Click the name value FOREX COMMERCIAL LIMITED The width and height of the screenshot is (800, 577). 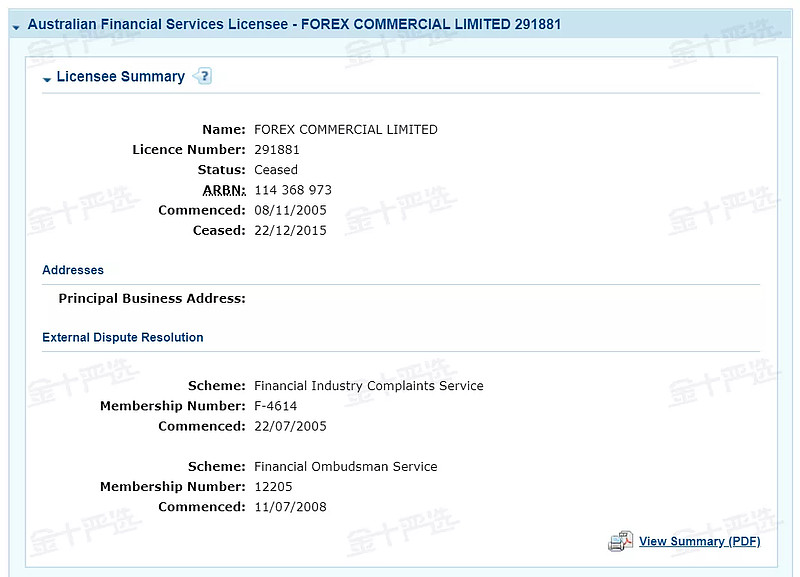tap(345, 129)
